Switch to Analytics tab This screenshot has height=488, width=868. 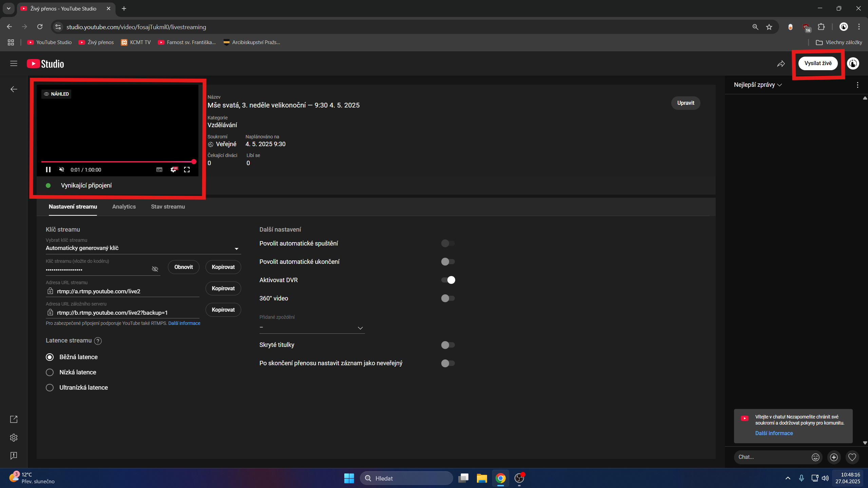point(124,207)
